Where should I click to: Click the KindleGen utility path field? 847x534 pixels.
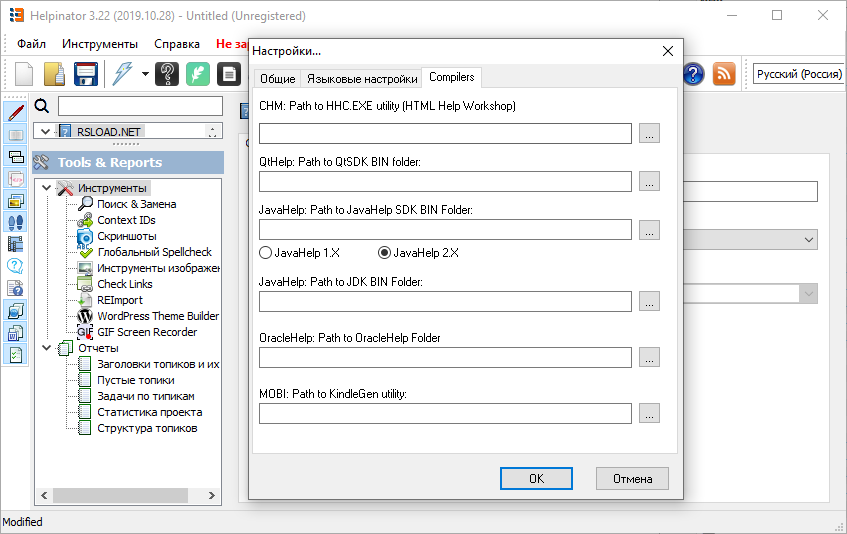tap(445, 413)
